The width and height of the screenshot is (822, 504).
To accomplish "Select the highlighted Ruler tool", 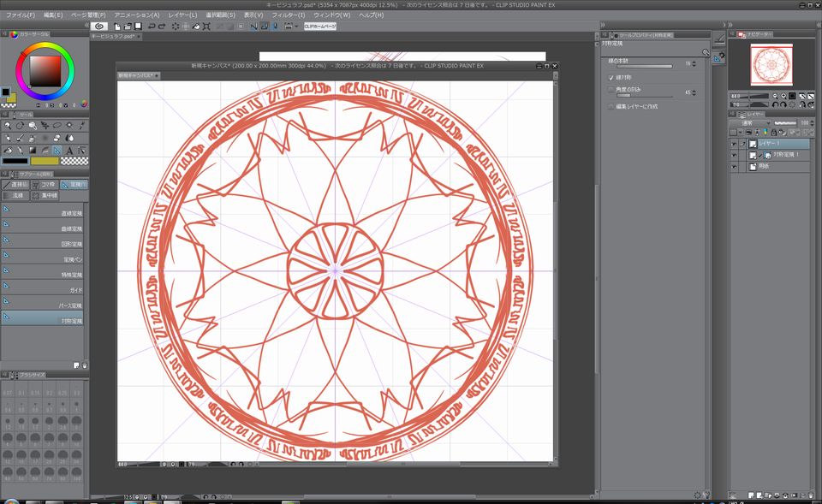I will coord(57,151).
